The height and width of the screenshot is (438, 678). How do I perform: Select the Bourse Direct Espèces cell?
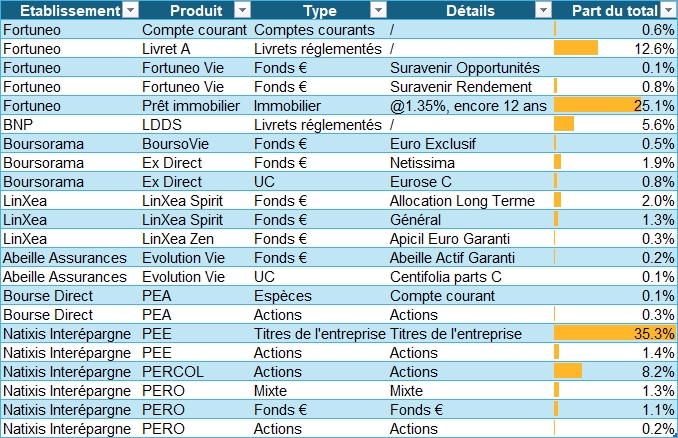coord(283,295)
